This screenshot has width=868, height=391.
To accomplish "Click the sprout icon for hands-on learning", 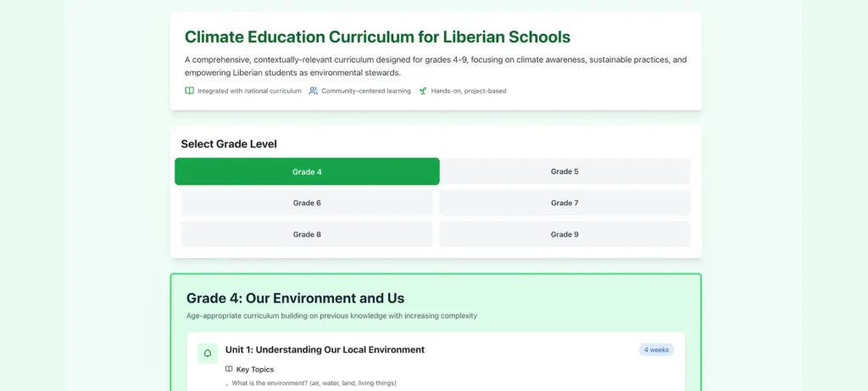I will (422, 91).
